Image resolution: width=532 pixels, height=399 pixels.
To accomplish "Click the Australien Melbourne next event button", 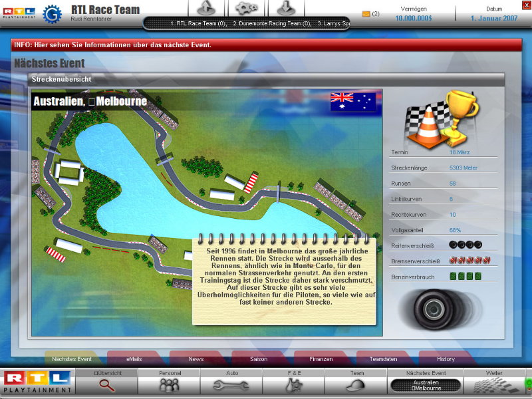I will (x=425, y=386).
